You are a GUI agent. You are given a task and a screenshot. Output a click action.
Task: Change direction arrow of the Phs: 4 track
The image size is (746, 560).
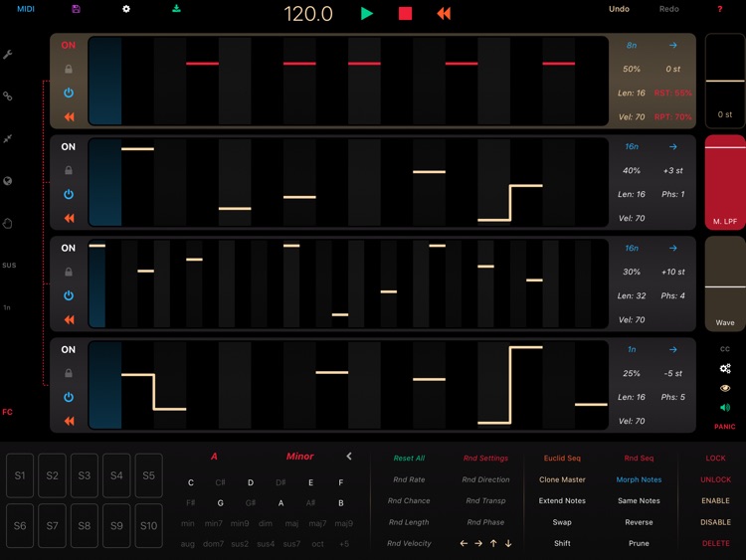(x=673, y=248)
